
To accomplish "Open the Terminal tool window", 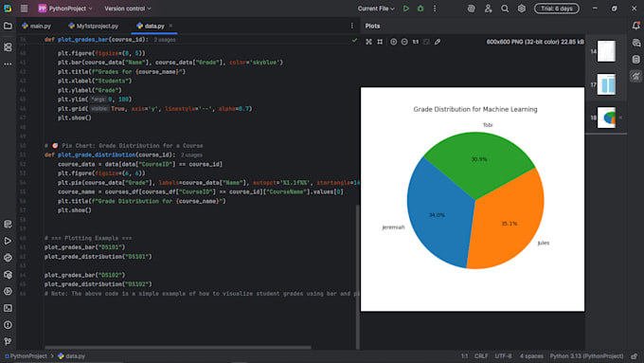I will click(8, 308).
